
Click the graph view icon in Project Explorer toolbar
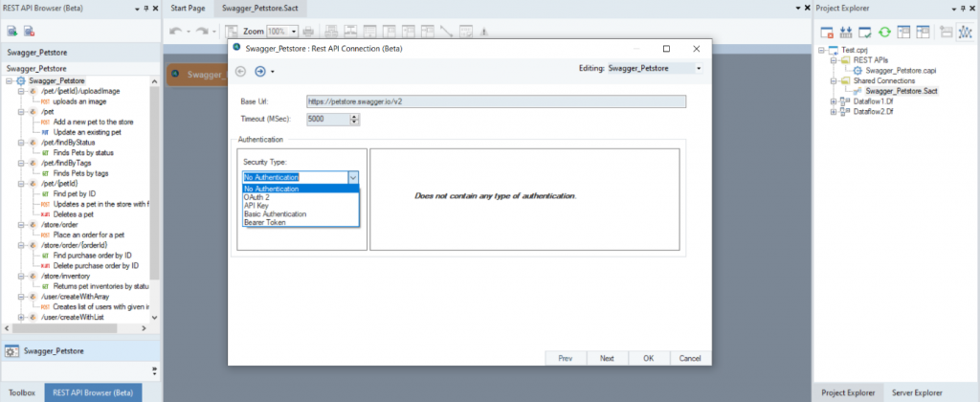[x=964, y=31]
